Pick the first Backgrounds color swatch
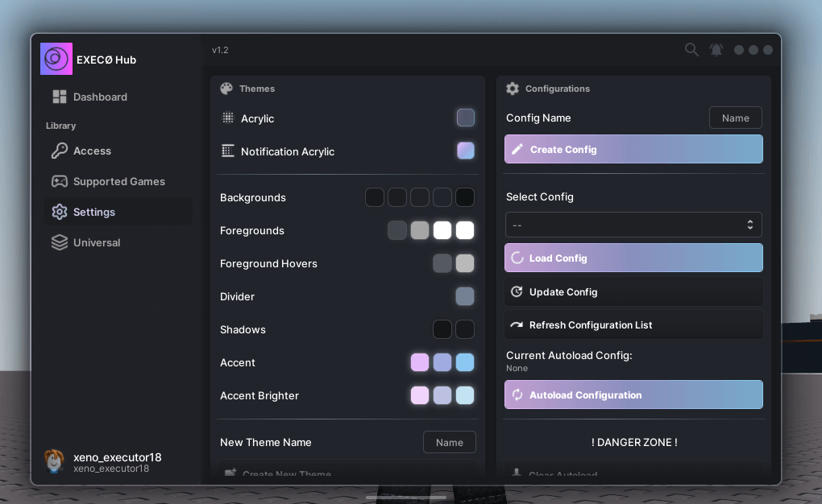Viewport: 822px width, 504px height. [374, 197]
